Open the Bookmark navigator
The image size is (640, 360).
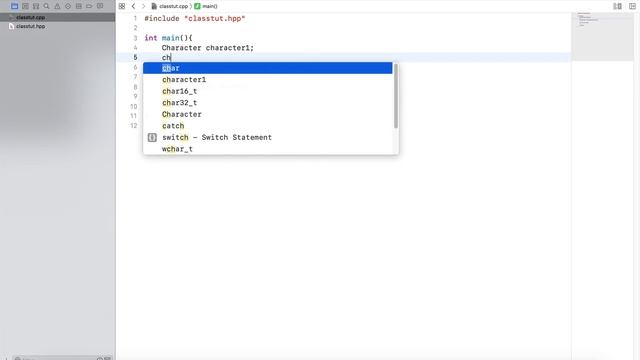[36, 6]
